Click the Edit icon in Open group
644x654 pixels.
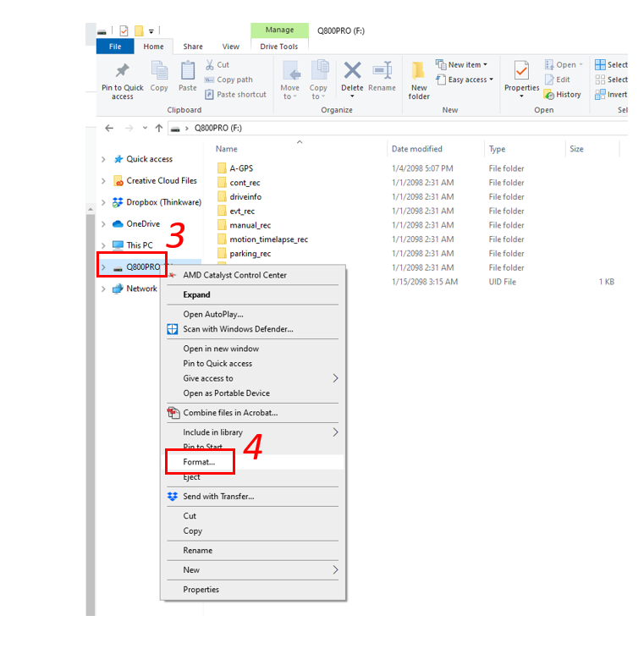[549, 80]
